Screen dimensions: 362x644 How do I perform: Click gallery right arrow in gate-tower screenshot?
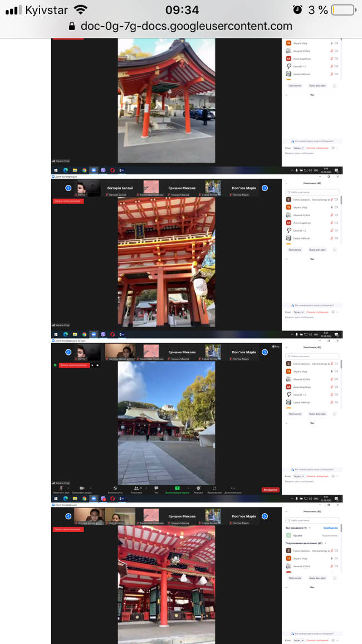(265, 188)
